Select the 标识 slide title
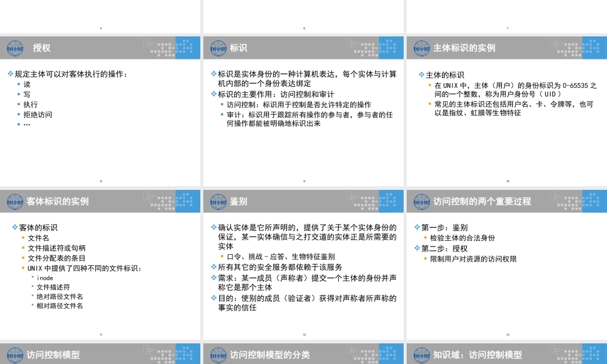This screenshot has width=607, height=364. [x=239, y=48]
